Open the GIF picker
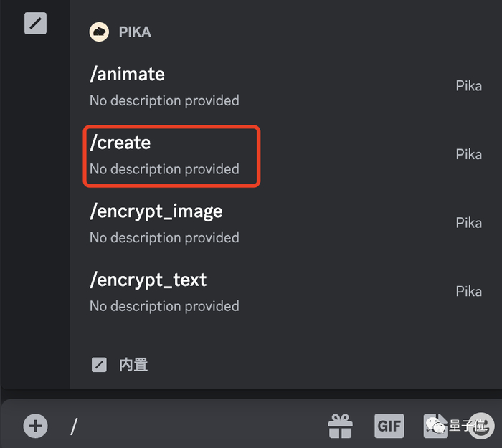This screenshot has height=448, width=502. tap(389, 425)
